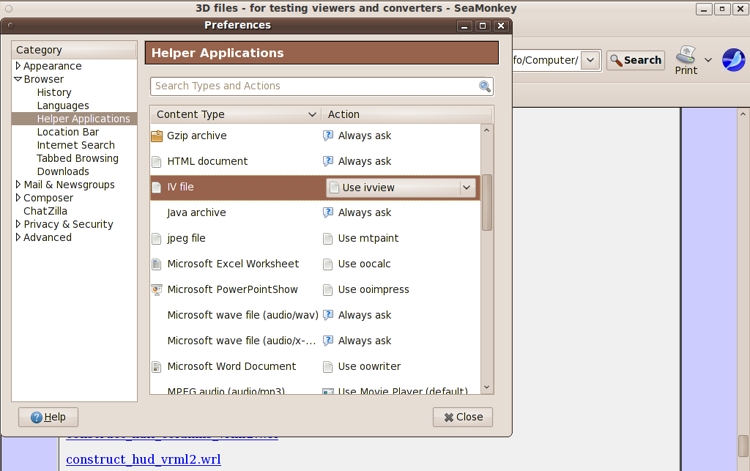Click the magnifier icon in search field

point(485,87)
